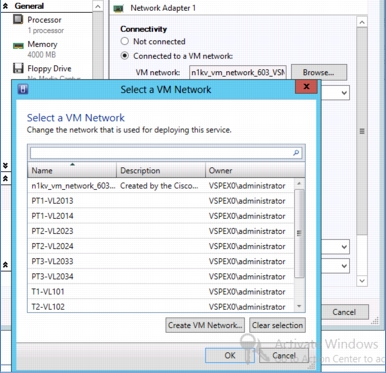Close the Select a VM Network dialog

pyautogui.click(x=306, y=87)
